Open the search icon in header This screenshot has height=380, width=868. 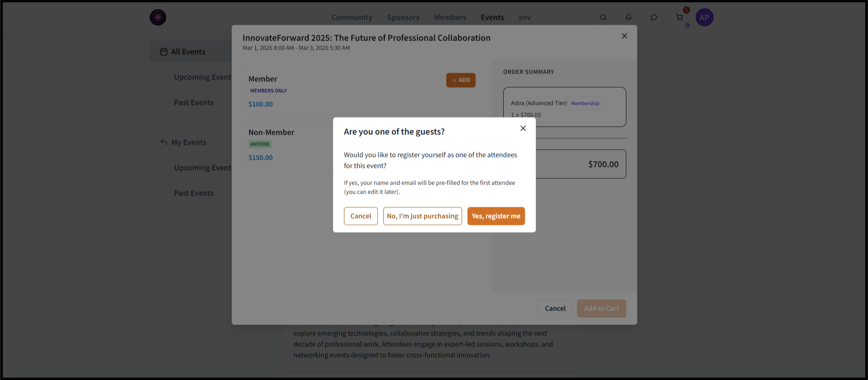click(603, 17)
